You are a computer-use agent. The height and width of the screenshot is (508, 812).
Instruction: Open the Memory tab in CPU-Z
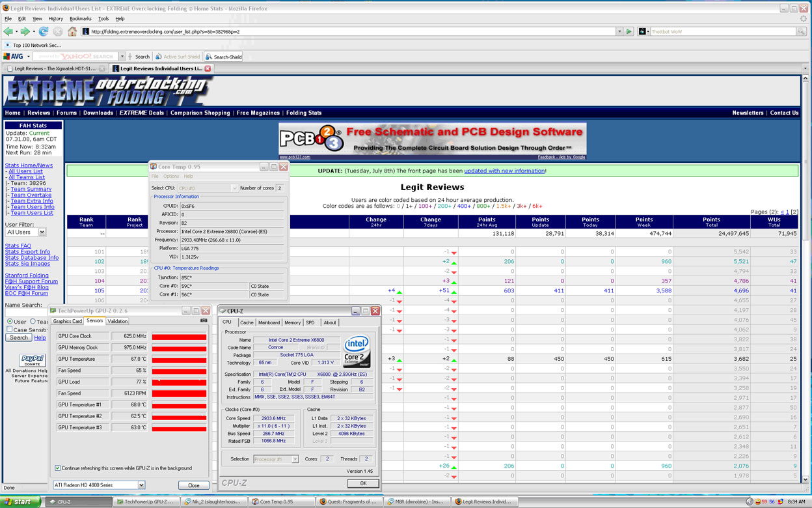[292, 322]
